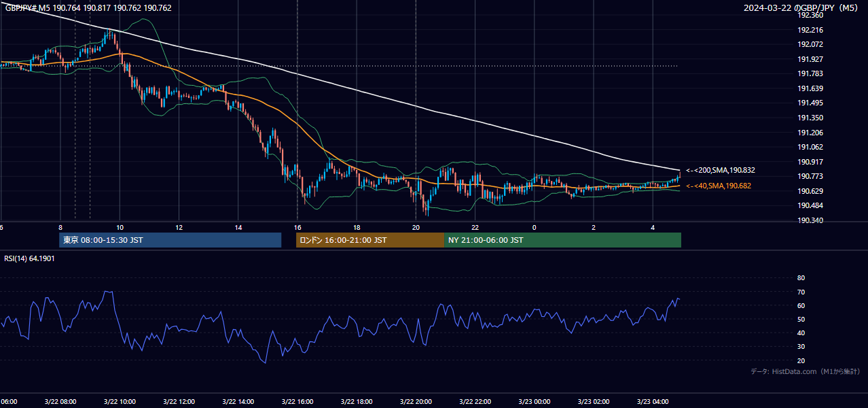Click hour label 16 under the price chart

pyautogui.click(x=297, y=227)
